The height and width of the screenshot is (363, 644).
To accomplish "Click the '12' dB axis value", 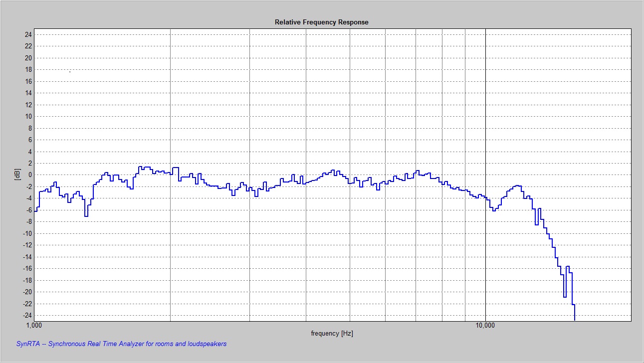I will click(28, 105).
